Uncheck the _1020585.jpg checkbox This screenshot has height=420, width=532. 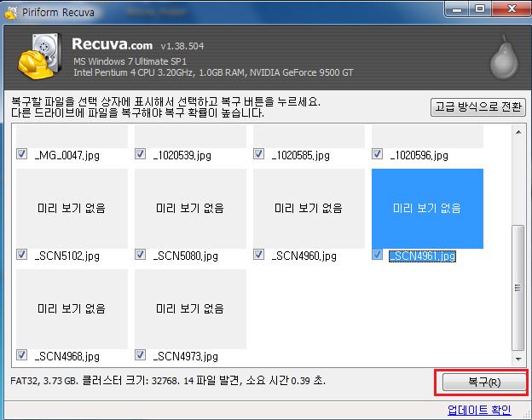pos(258,154)
